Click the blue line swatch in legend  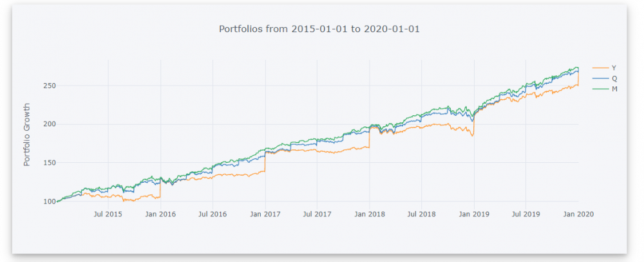pyautogui.click(x=600, y=78)
